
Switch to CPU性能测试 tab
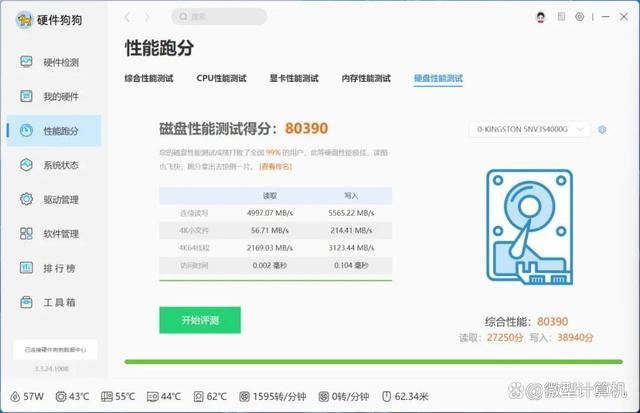[220, 78]
